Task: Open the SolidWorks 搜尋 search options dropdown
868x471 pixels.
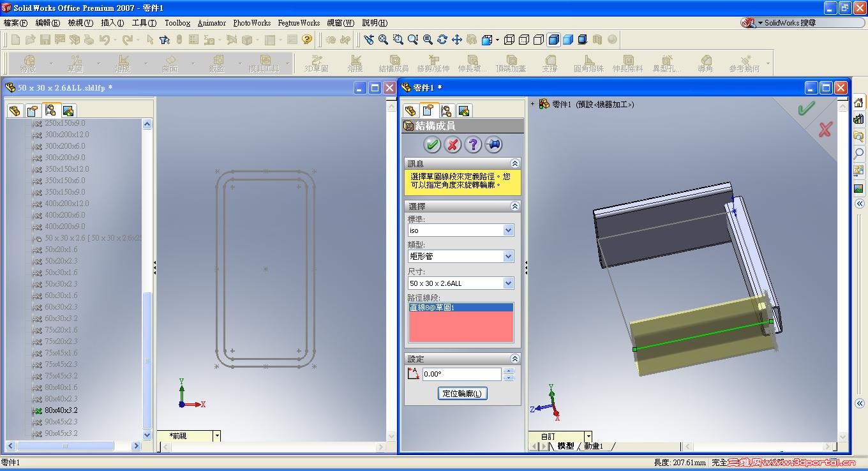Action: pos(761,23)
